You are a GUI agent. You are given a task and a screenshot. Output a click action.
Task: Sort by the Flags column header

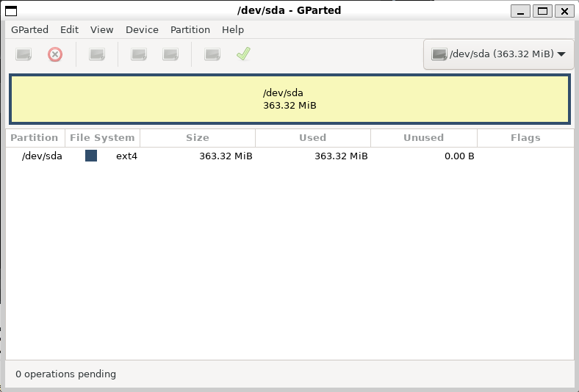coord(525,138)
